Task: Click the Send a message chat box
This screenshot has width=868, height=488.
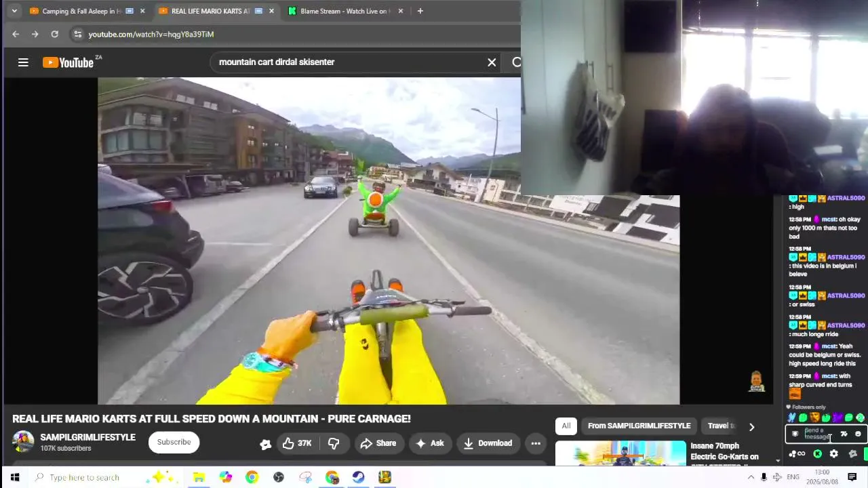Action: point(818,434)
